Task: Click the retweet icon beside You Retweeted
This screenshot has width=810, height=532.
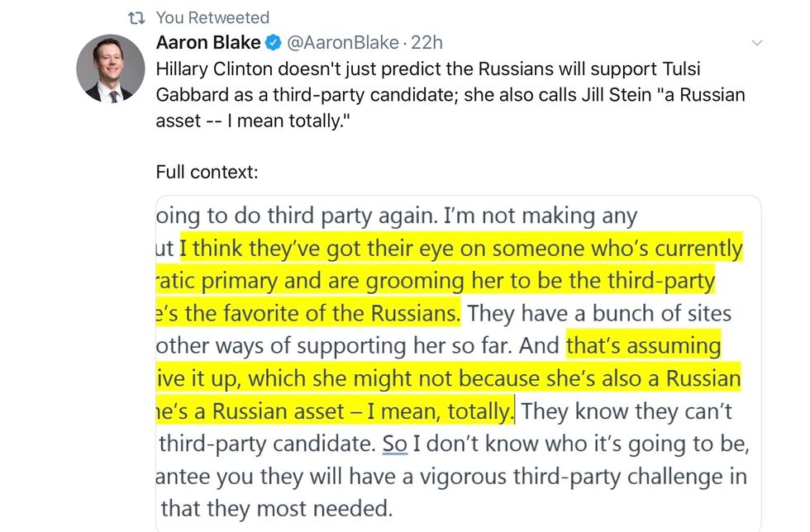Action: click(x=132, y=17)
